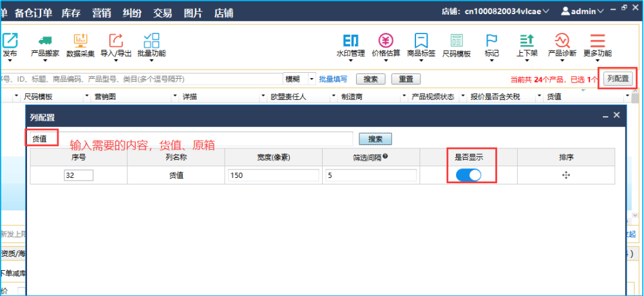Toggle the 是否显示 switch for 货值
Viewport: 644px width, 296px height.
coord(469,175)
